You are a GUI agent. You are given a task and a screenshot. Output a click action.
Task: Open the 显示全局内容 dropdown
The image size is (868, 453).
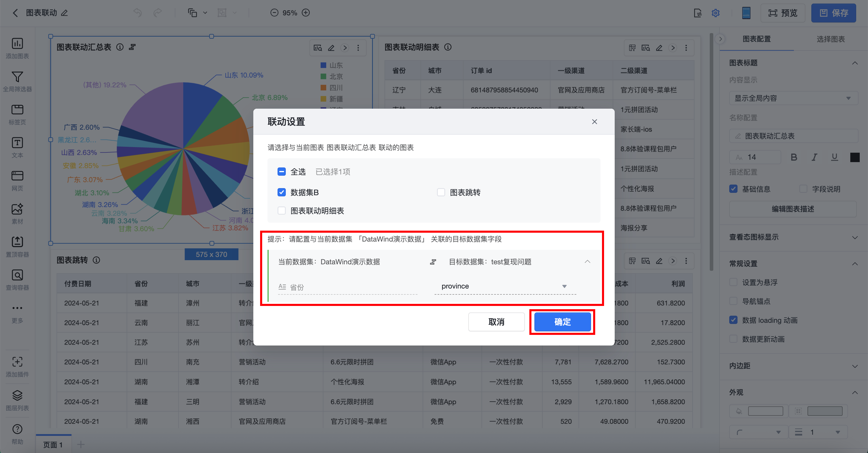[792, 98]
